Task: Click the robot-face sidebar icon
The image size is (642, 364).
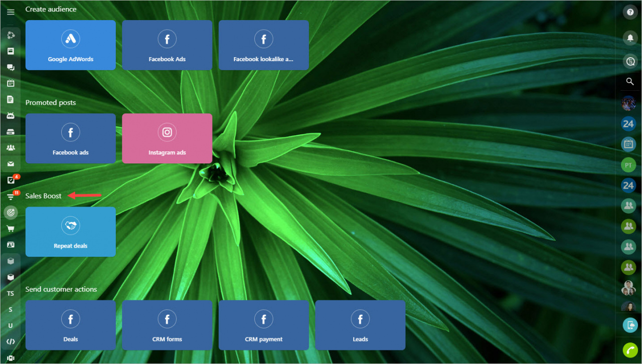Action: (x=11, y=115)
